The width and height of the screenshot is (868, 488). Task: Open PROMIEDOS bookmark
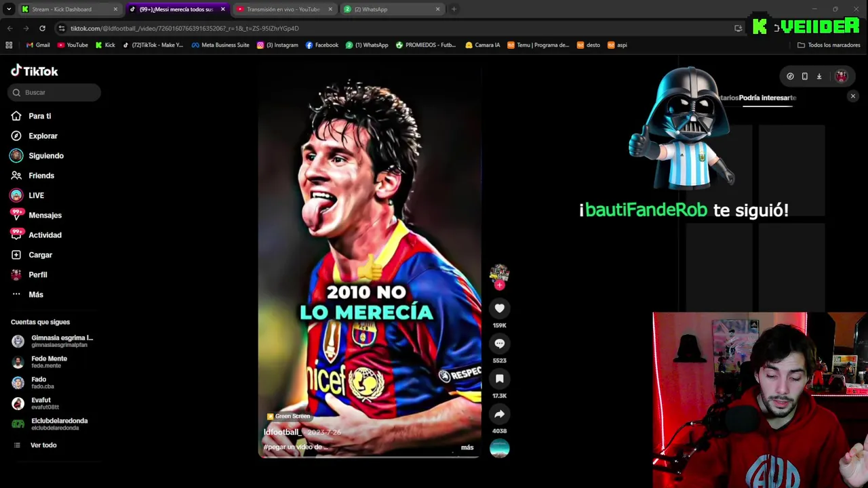click(426, 45)
